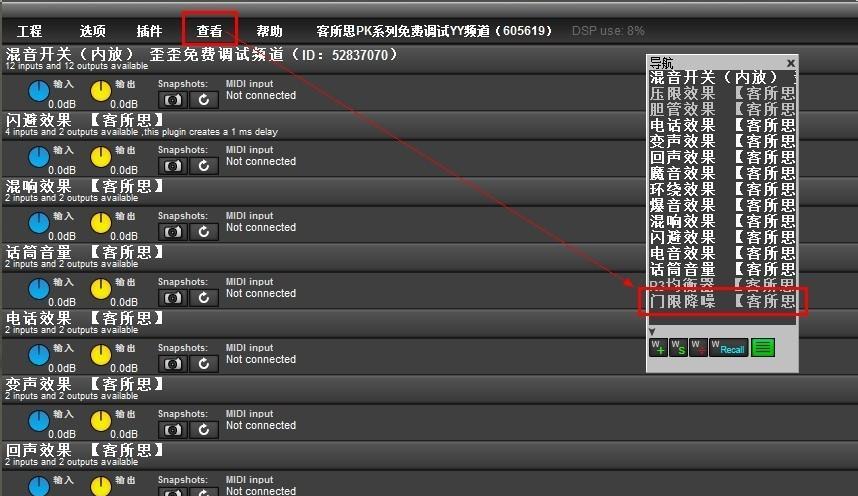Click the Recall button in 导航 panel
The height and width of the screenshot is (496, 858).
point(729,348)
